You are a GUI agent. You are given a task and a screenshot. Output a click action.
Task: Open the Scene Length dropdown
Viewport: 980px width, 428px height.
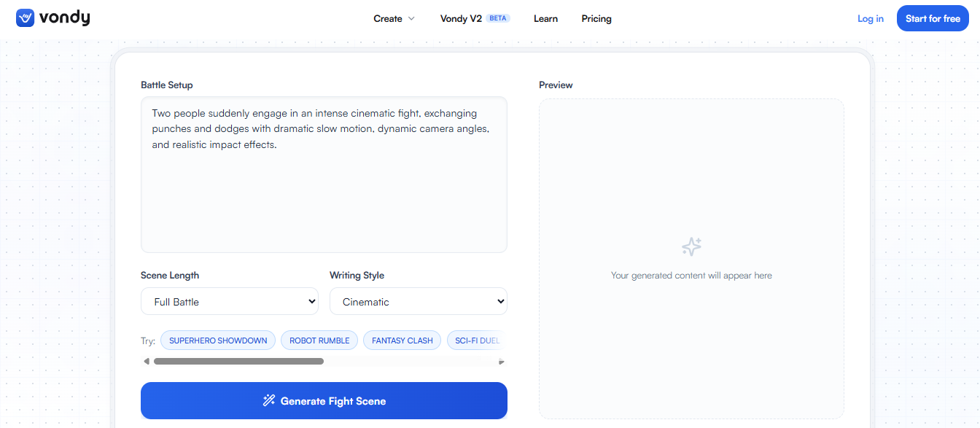click(229, 301)
